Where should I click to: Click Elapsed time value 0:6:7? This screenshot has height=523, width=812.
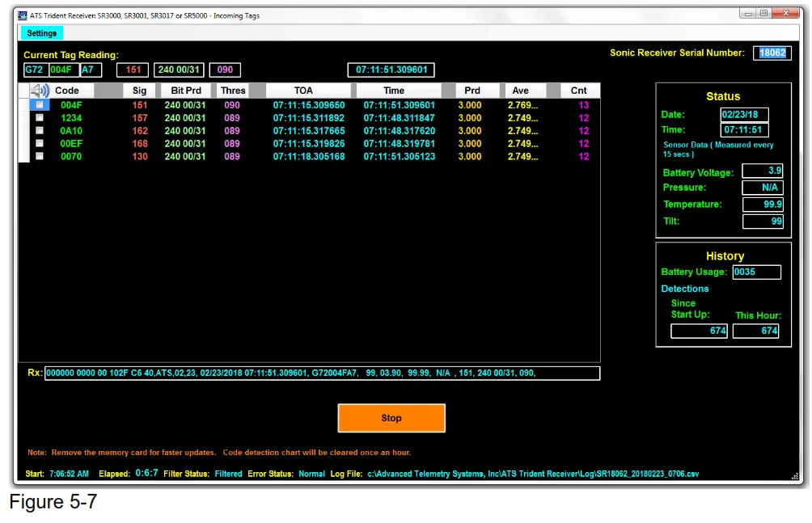coord(146,474)
